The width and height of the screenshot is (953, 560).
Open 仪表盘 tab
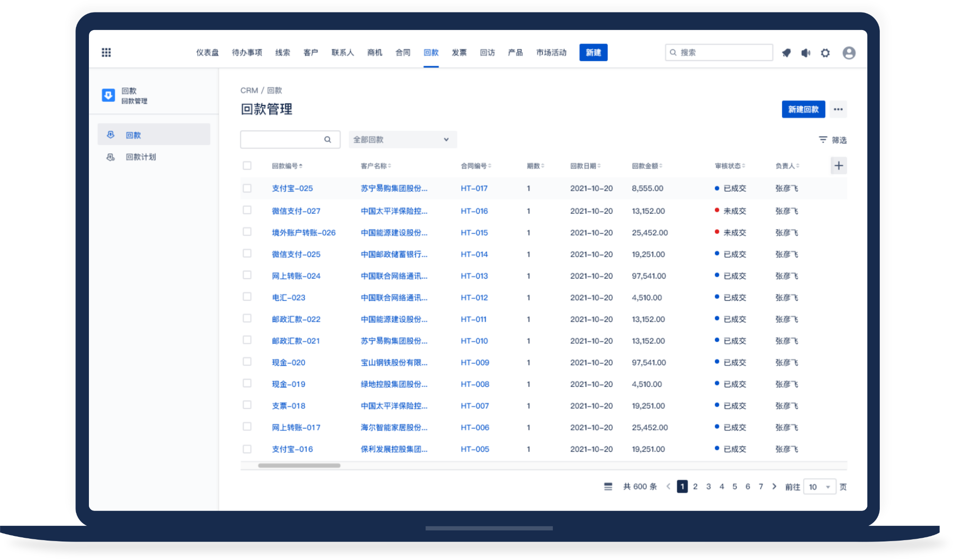pyautogui.click(x=207, y=52)
